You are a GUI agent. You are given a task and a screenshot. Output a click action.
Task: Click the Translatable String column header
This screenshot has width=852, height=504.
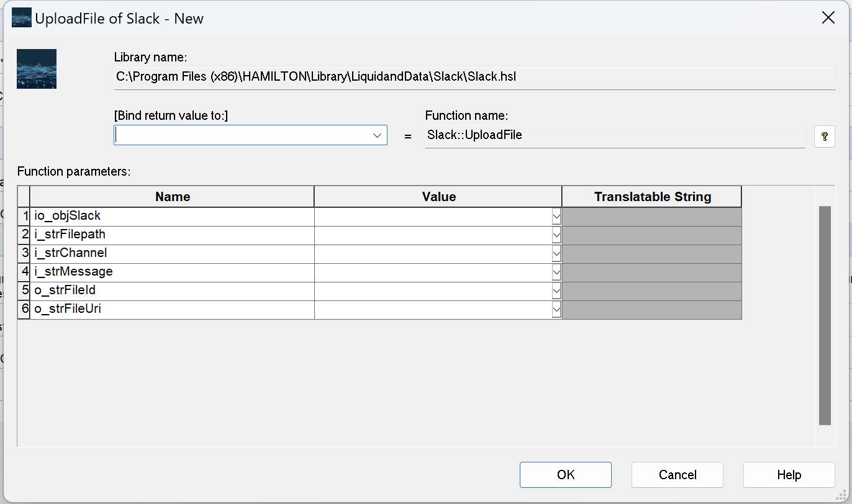(x=652, y=197)
